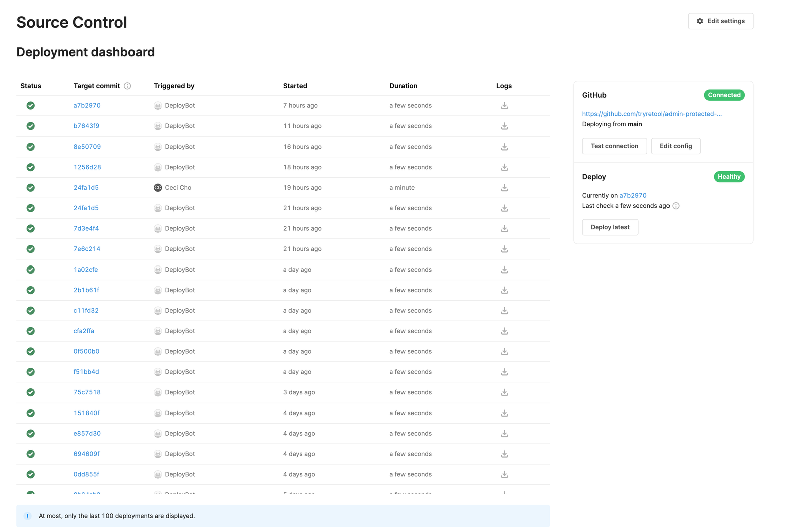Click the Duration column header
Image resolution: width=803 pixels, height=532 pixels.
click(x=403, y=86)
